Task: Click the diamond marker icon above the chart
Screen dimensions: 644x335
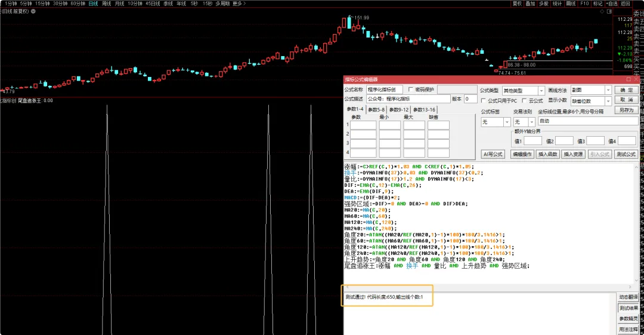Action: [x=602, y=11]
